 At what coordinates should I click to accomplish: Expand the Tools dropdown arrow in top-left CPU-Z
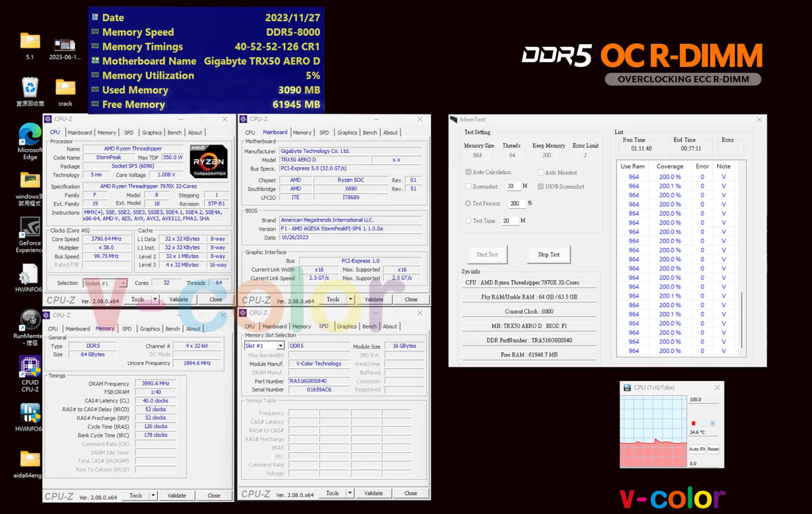[155, 299]
